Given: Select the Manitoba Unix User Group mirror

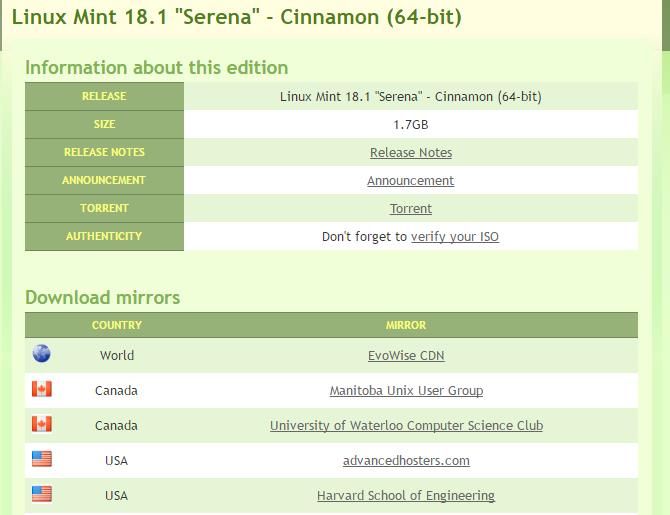Looking at the screenshot, I should pos(406,390).
